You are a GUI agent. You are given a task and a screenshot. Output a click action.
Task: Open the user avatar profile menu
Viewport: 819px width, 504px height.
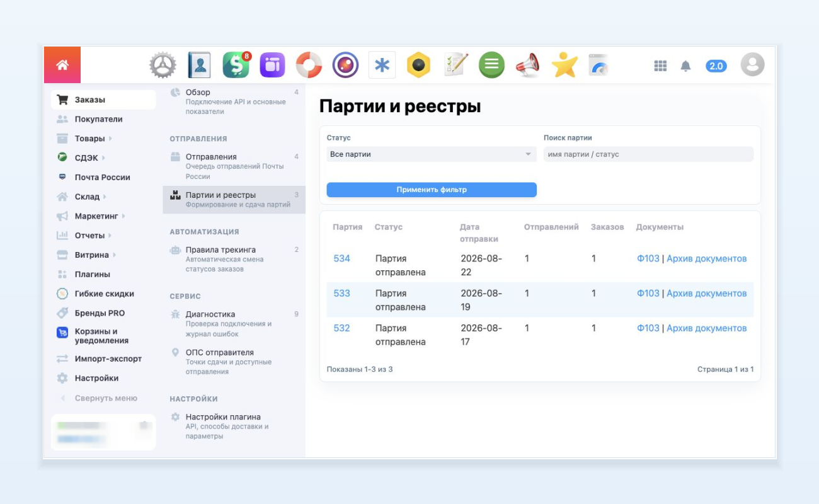pos(752,65)
